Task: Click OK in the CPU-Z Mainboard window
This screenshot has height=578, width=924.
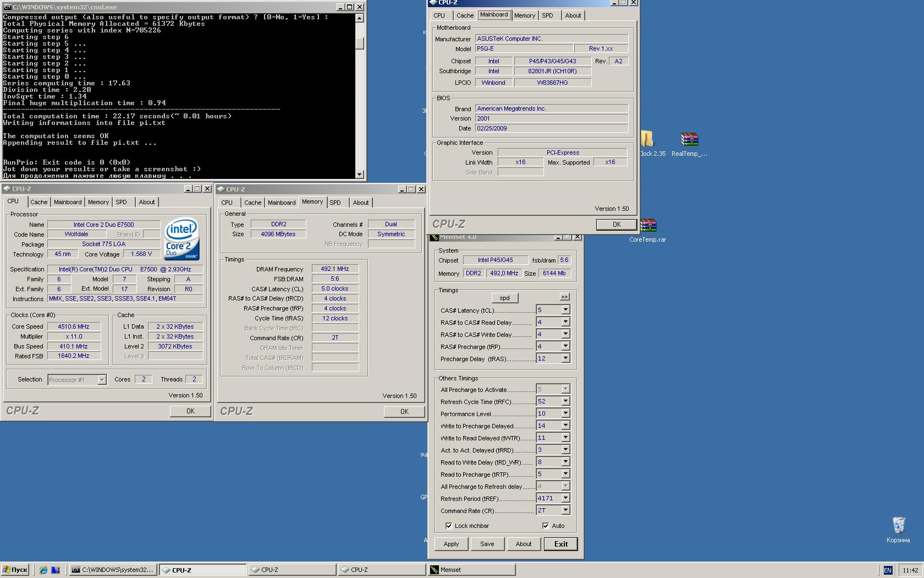Action: pyautogui.click(x=617, y=225)
